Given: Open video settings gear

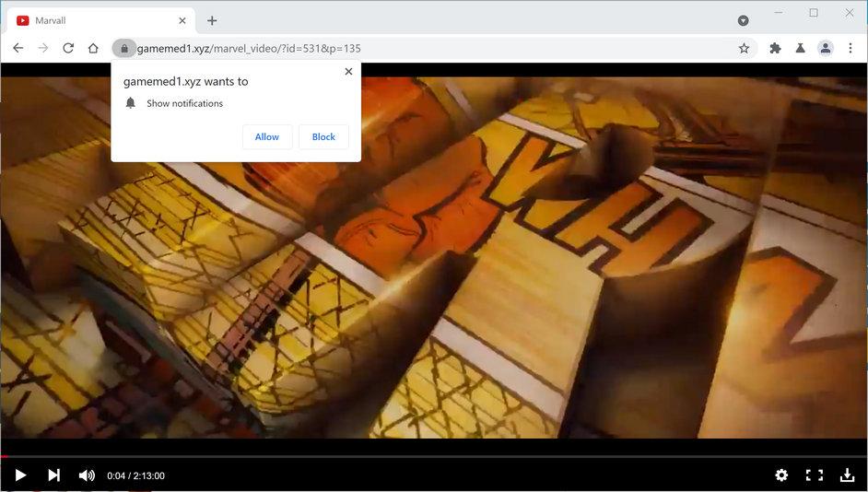Looking at the screenshot, I should [x=781, y=474].
